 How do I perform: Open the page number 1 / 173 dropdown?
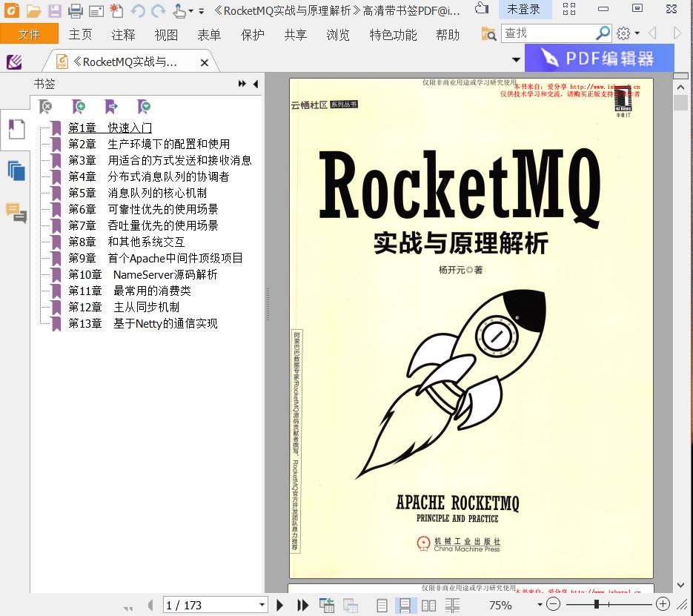(x=262, y=605)
